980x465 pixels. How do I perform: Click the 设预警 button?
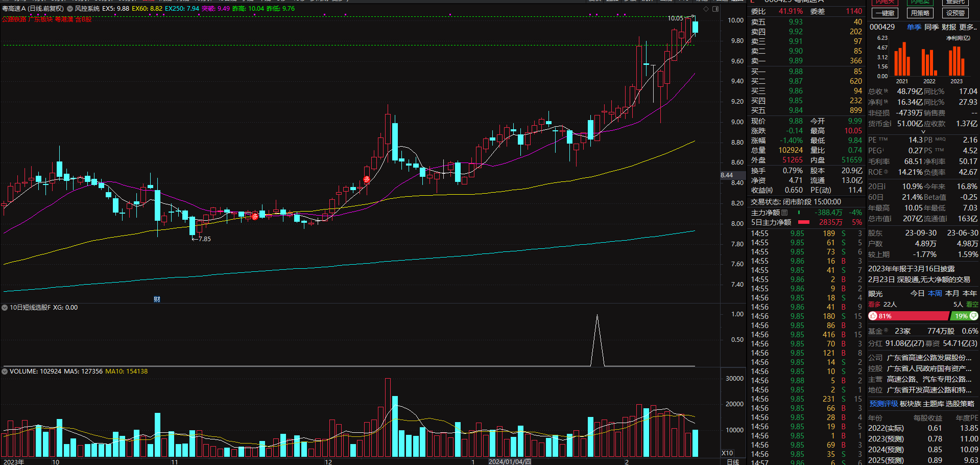(955, 13)
